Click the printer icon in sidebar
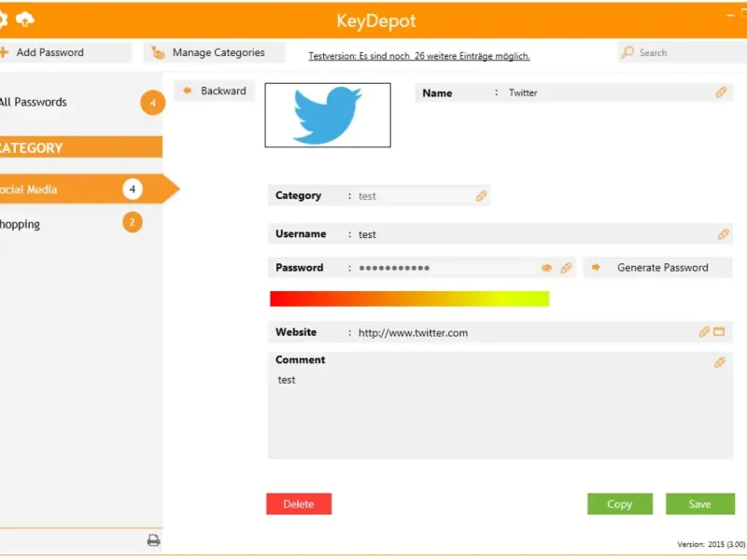 153,540
